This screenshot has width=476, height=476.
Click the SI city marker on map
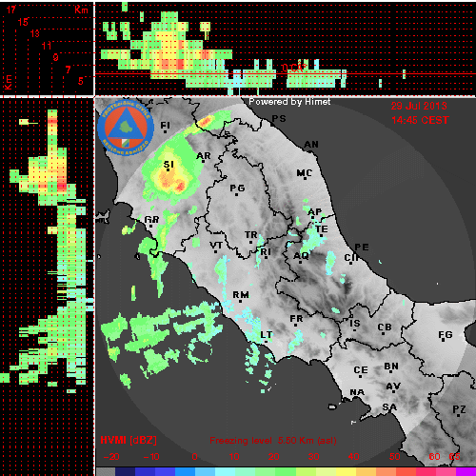point(169,170)
